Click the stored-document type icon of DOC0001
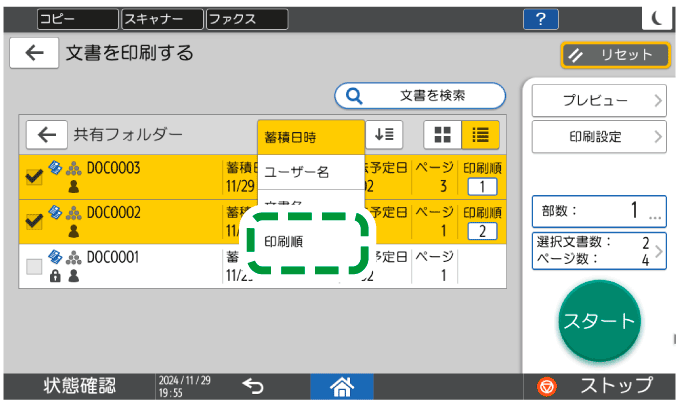683x404 pixels. (x=55, y=257)
